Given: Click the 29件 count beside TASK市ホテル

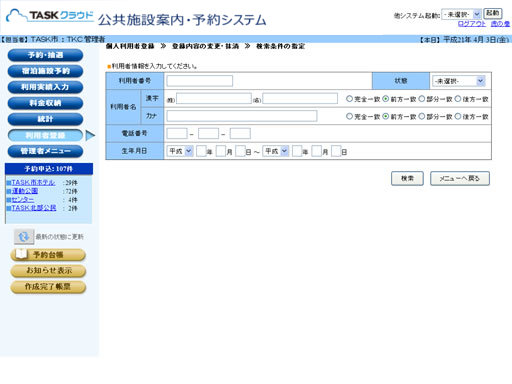Looking at the screenshot, I should [x=71, y=183].
